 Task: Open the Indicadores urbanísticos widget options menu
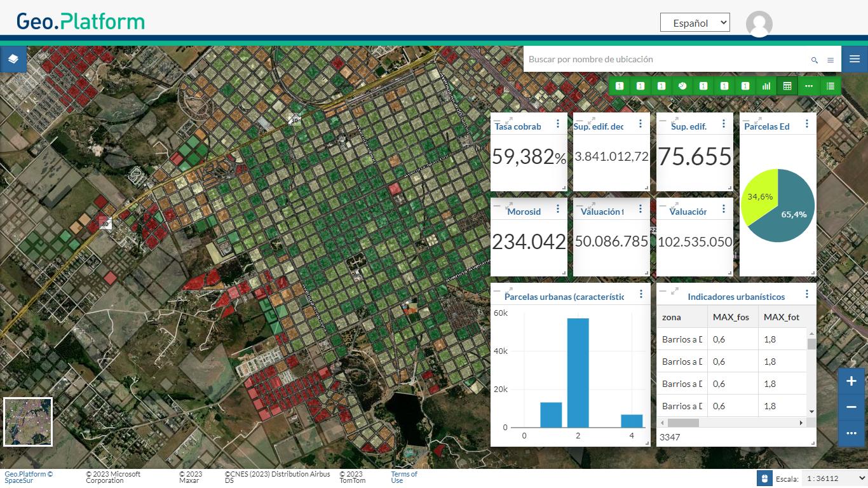807,294
